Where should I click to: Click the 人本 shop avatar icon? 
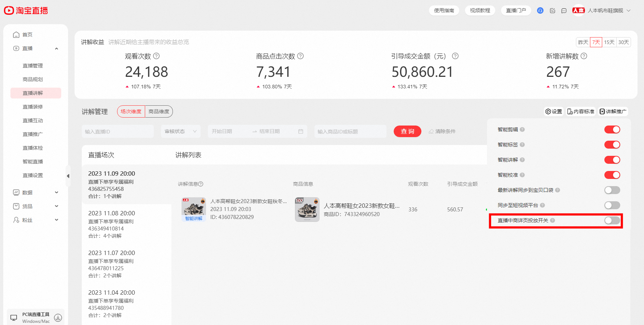(578, 10)
